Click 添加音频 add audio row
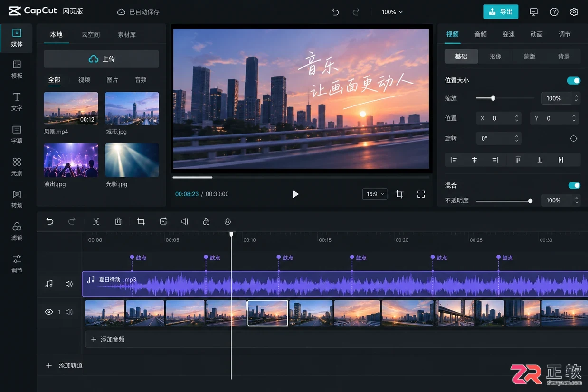Screen dimensions: 588x392 click(x=336, y=339)
